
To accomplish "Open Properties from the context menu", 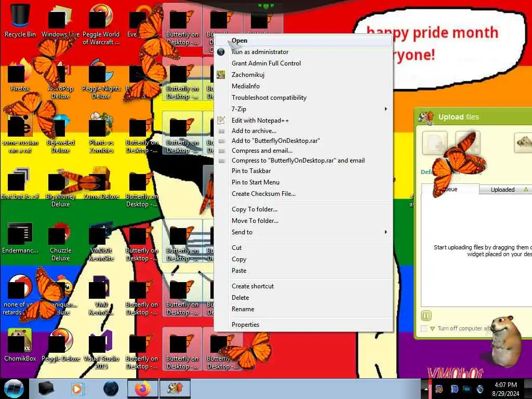I will 303,325.
